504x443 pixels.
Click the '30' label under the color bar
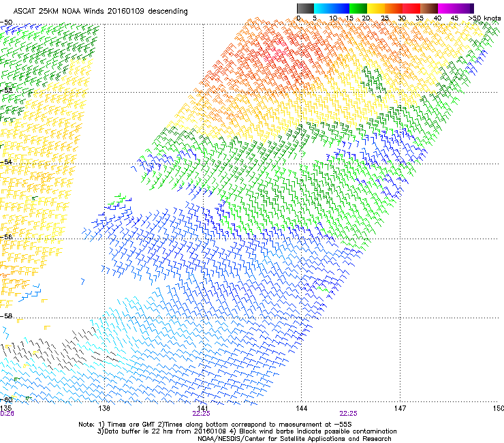point(402,18)
